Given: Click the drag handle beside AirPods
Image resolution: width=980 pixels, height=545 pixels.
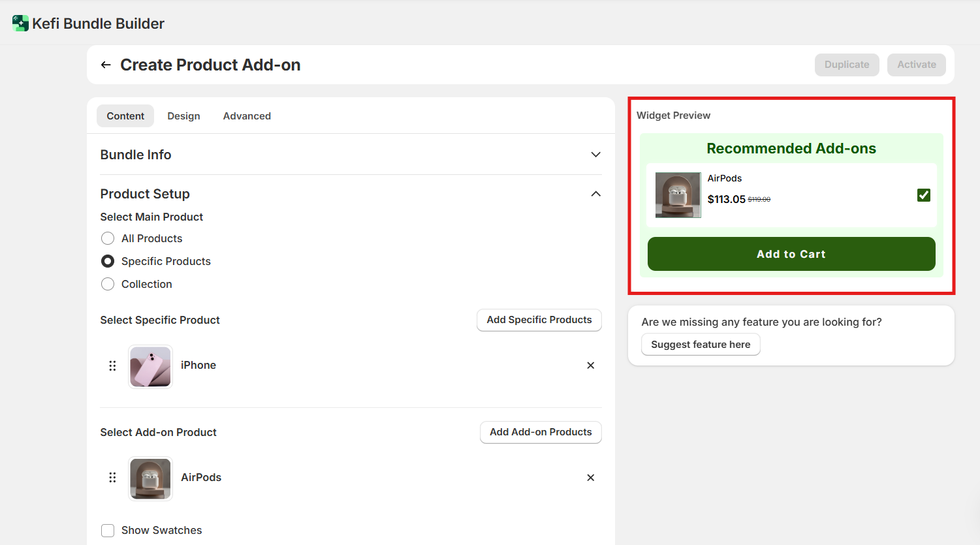Looking at the screenshot, I should pyautogui.click(x=112, y=478).
